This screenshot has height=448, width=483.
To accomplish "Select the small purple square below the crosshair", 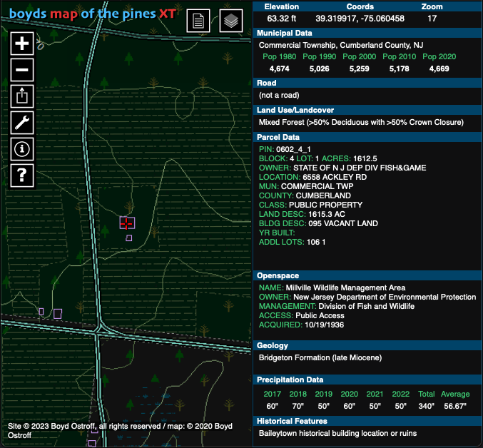I will [128, 238].
